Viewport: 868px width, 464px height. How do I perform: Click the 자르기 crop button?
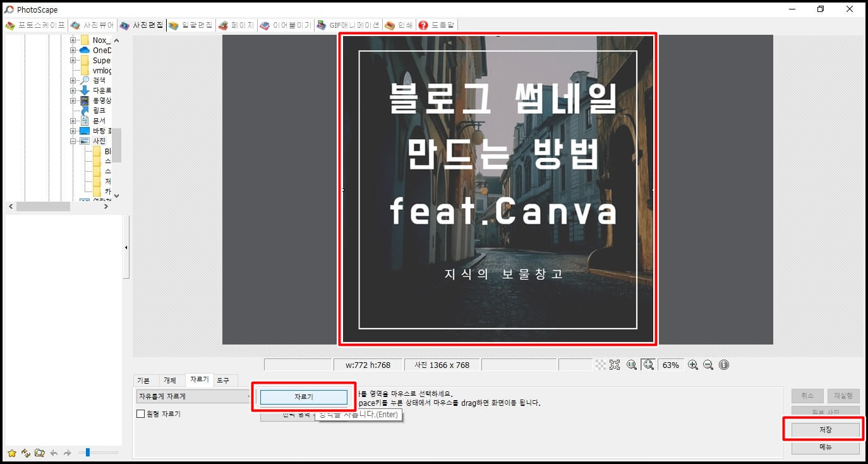click(x=303, y=397)
